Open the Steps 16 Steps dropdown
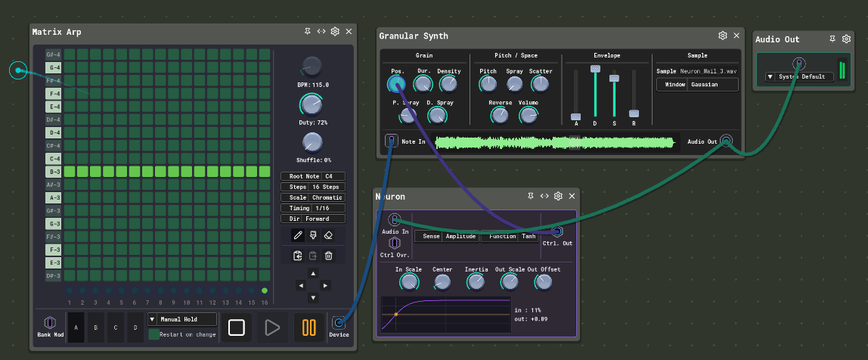868x360 pixels. tap(313, 187)
